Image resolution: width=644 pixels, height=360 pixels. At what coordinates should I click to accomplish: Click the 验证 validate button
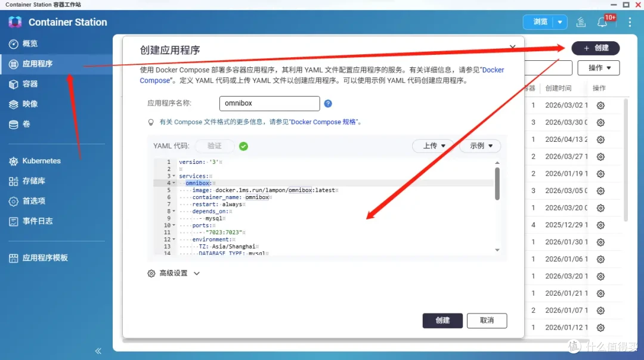(x=215, y=145)
